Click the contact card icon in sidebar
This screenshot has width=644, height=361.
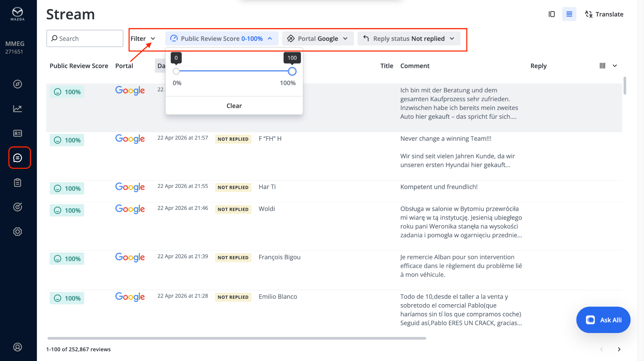pyautogui.click(x=18, y=133)
